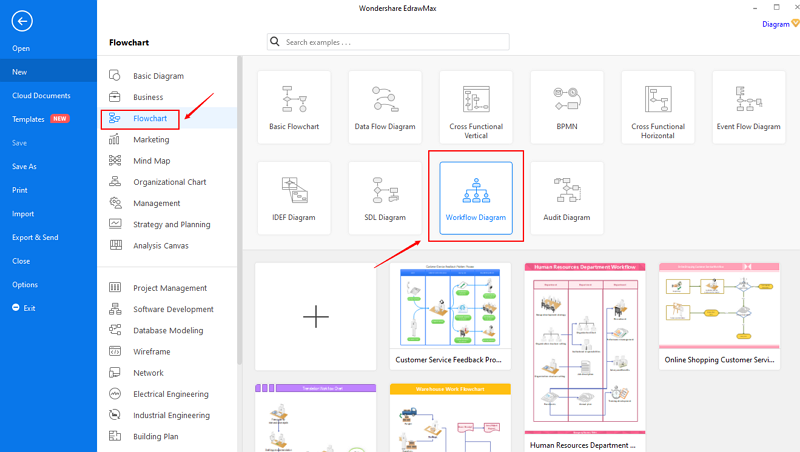
Task: Select the Workflow Diagram type
Action: tap(476, 198)
